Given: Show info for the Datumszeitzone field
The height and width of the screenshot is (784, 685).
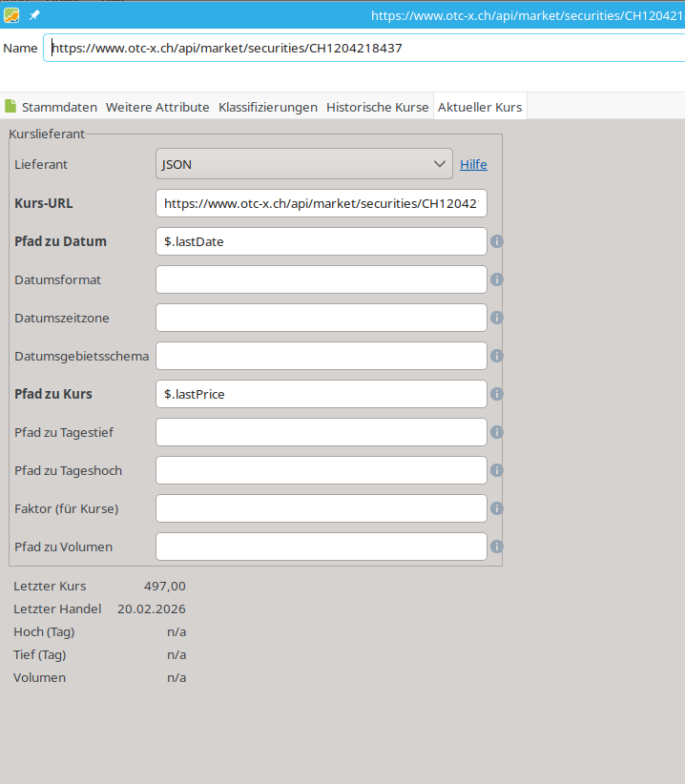Looking at the screenshot, I should (x=496, y=318).
